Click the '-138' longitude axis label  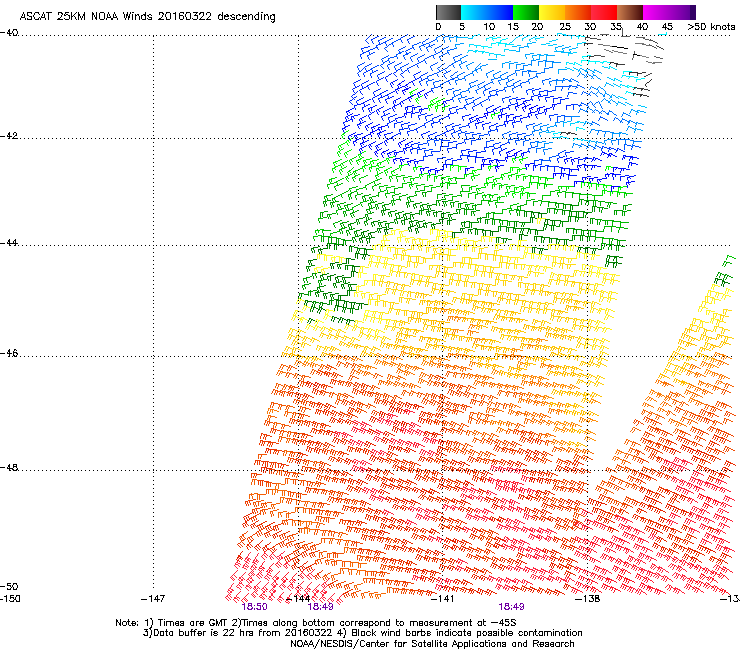click(588, 599)
